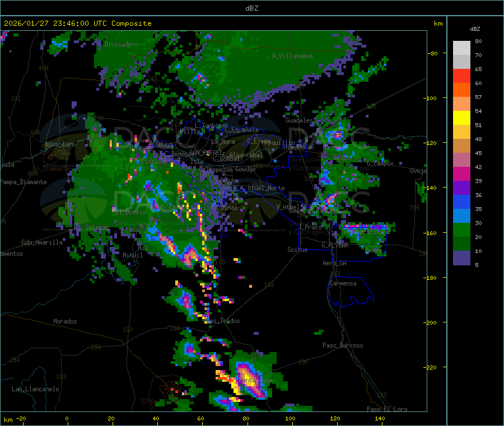Select the light gray 70-80 dBZ swatch

click(x=461, y=48)
